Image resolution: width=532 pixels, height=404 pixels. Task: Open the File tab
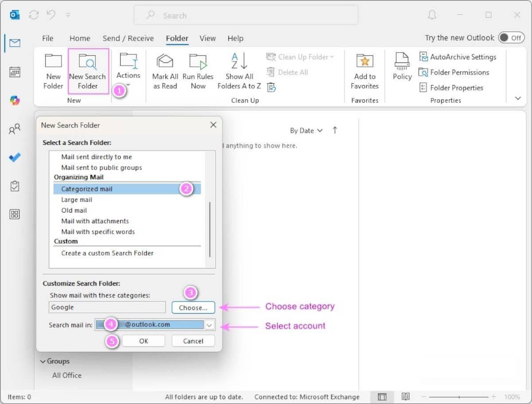(47, 39)
